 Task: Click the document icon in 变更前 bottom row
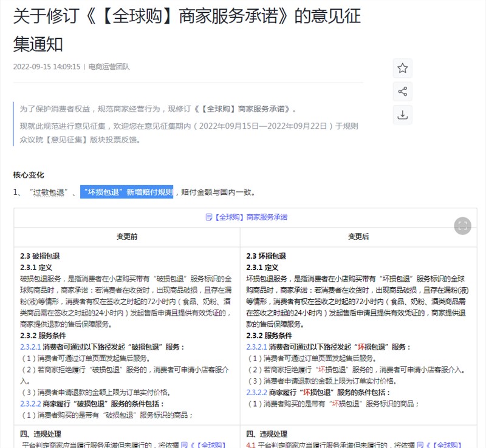click(184, 445)
